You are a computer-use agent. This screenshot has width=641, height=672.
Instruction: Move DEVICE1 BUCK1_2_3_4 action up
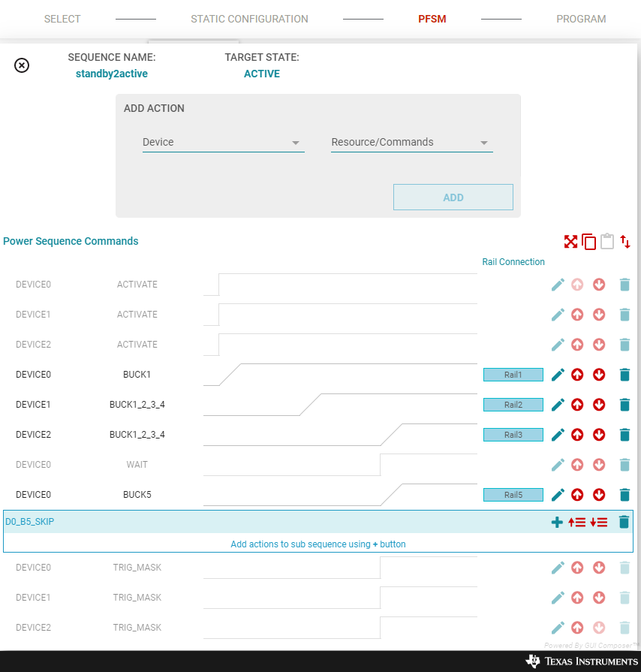577,405
